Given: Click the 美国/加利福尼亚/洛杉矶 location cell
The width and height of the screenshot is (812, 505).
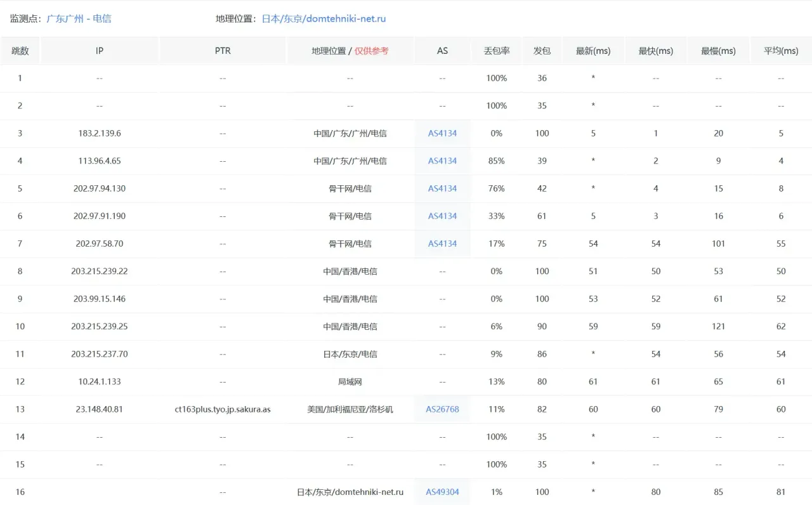Looking at the screenshot, I should (350, 409).
